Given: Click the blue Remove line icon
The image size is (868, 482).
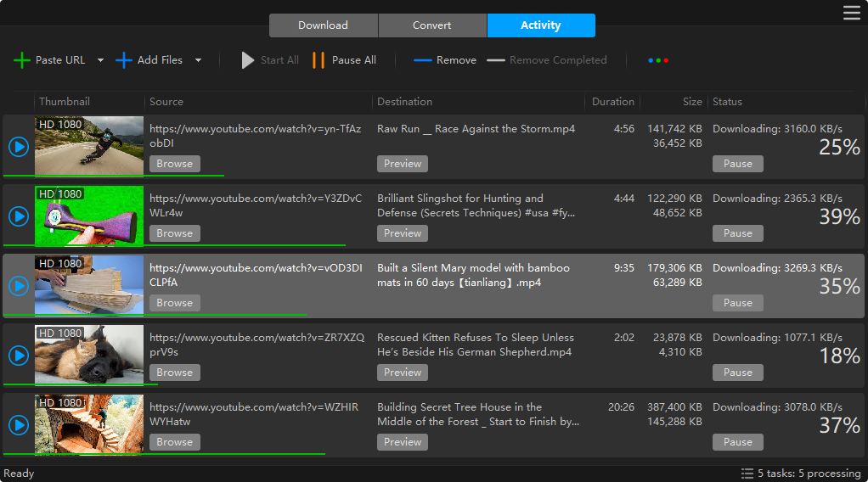Looking at the screenshot, I should click(x=423, y=60).
